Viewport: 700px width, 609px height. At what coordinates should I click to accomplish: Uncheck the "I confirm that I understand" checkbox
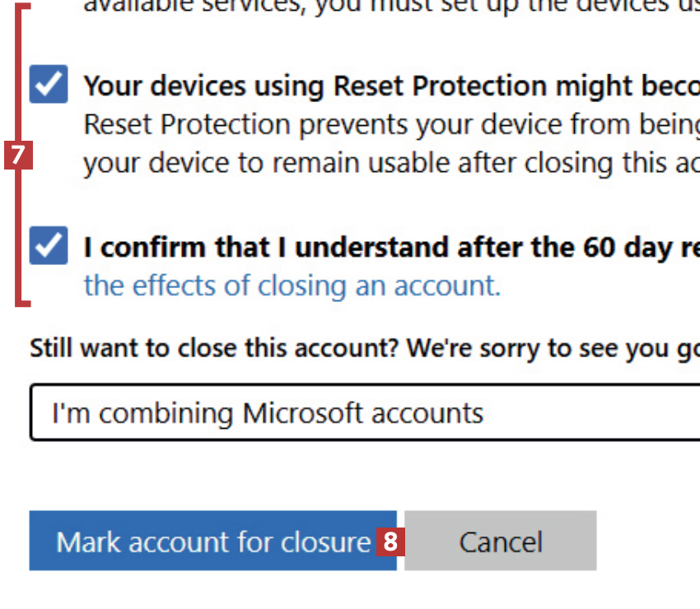tap(49, 246)
